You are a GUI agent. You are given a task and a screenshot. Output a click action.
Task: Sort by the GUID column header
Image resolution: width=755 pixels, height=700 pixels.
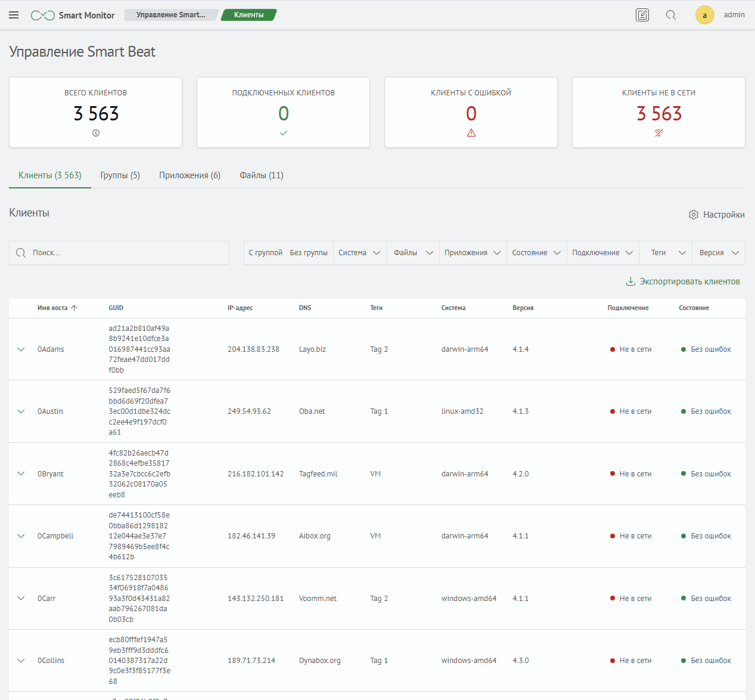(x=116, y=308)
